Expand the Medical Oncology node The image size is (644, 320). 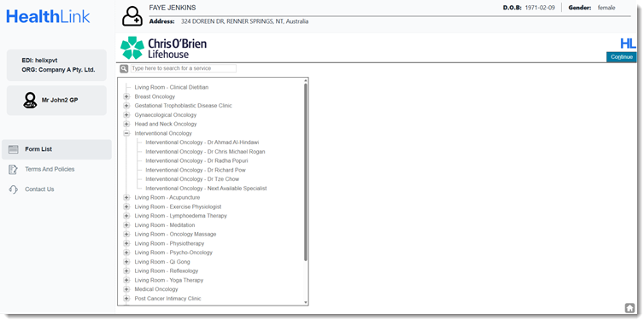(x=126, y=289)
